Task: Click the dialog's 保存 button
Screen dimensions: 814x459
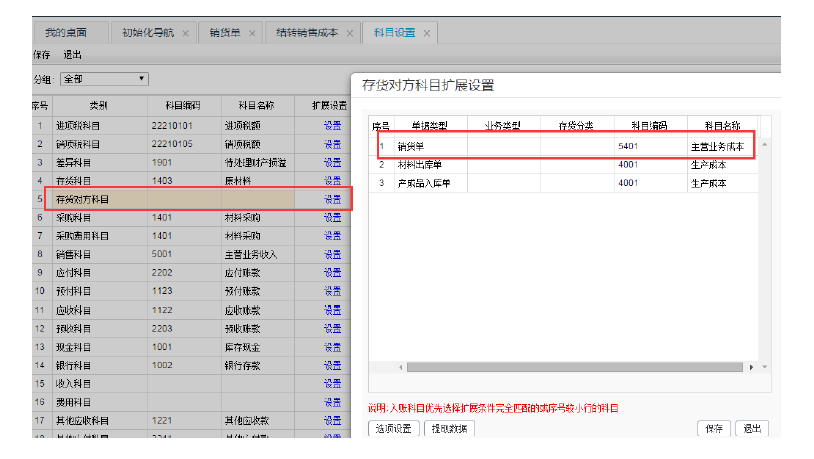Action: click(x=712, y=428)
